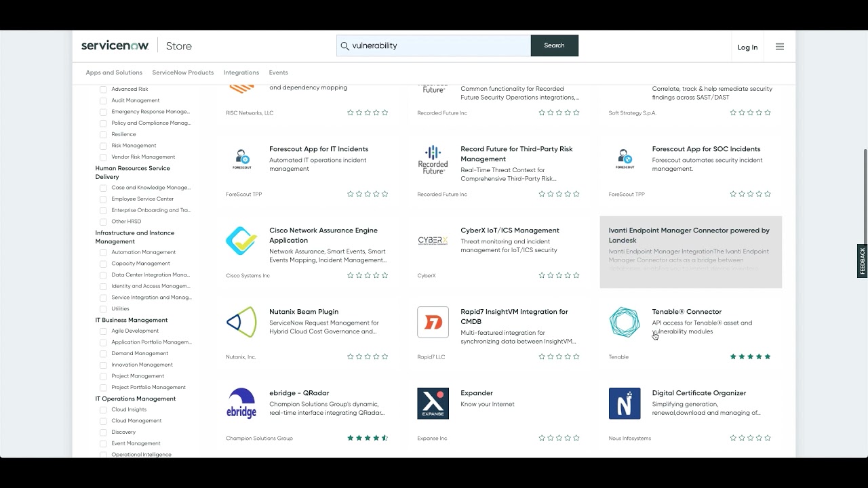This screenshot has width=868, height=488.
Task: Open the Integrations menu
Action: click(241, 73)
